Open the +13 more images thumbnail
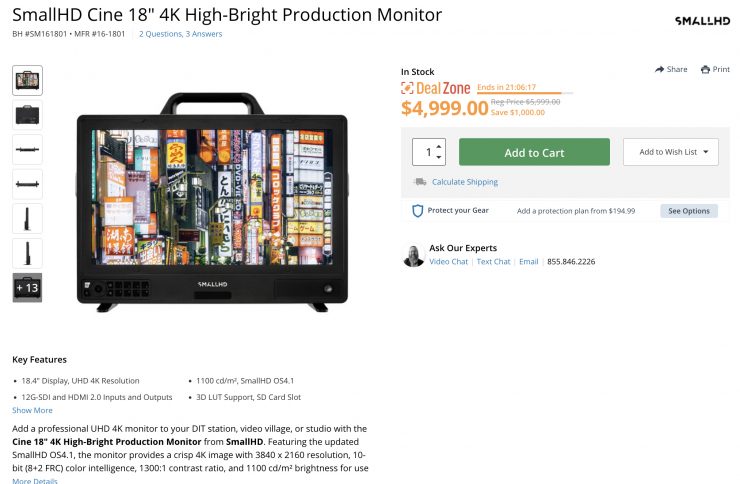This screenshot has height=484, width=740. 28,288
